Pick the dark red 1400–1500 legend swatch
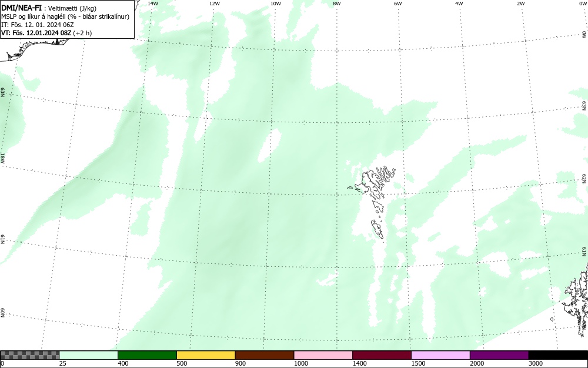The image size is (588, 368). (382, 355)
